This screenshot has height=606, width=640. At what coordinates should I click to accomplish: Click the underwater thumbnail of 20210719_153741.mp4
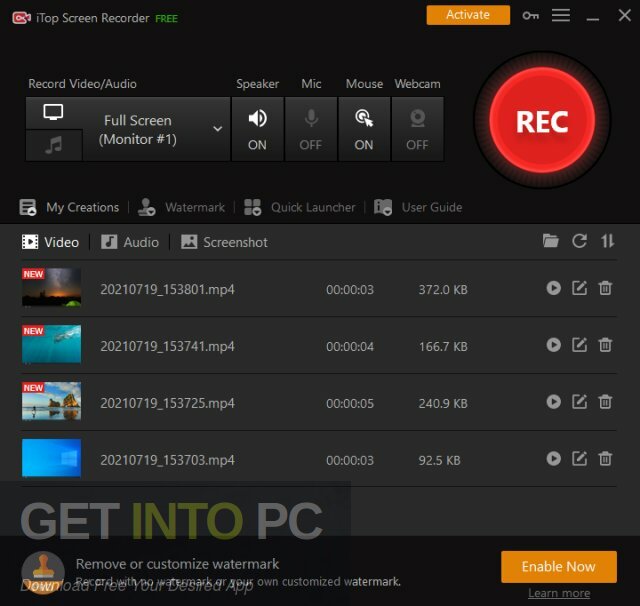point(51,344)
